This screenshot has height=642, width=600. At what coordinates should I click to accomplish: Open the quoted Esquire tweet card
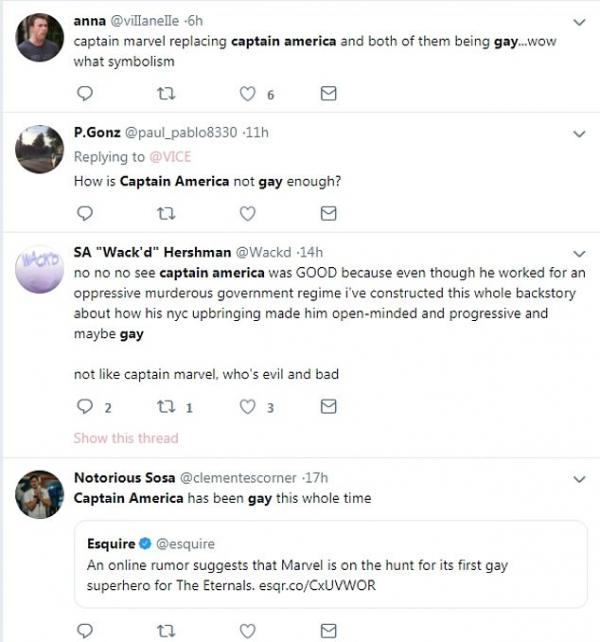click(x=331, y=564)
